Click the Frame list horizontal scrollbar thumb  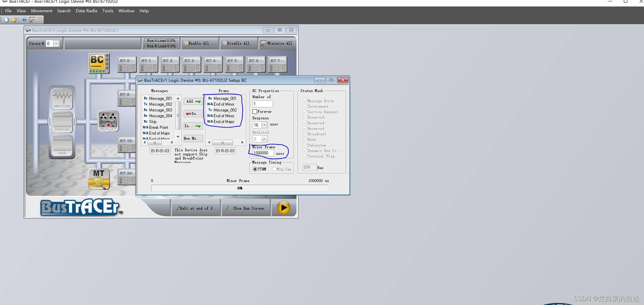tap(223, 142)
